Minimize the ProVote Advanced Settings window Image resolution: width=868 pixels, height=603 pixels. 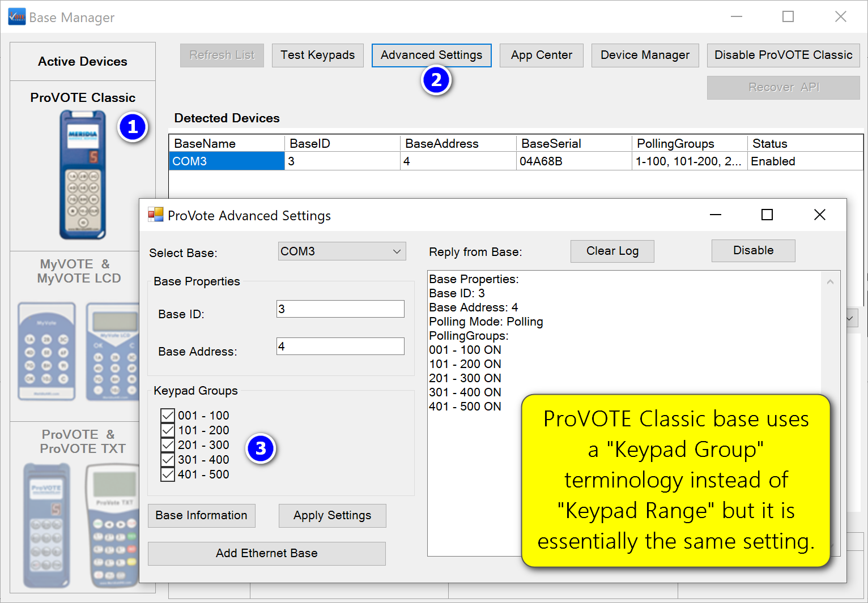(x=716, y=215)
